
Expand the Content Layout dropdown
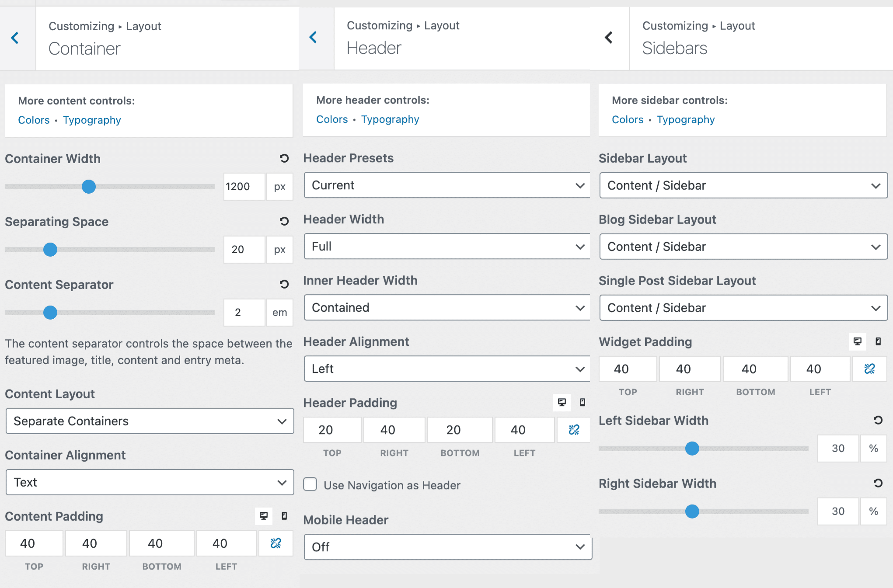click(150, 421)
